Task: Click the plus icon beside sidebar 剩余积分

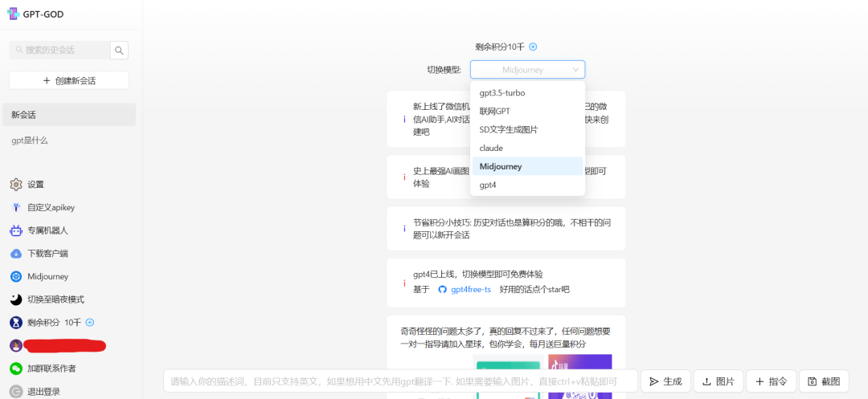Action: 90,322
